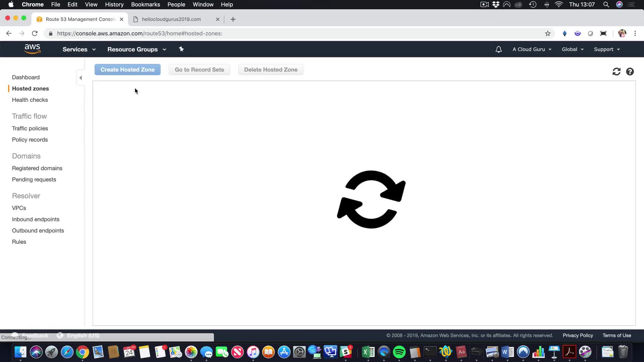Go to Registered domains page
The image size is (644, 362).
point(37,168)
